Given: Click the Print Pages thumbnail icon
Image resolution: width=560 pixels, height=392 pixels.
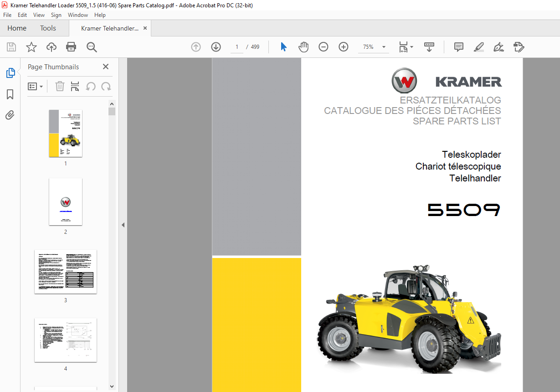Looking at the screenshot, I should 75,86.
